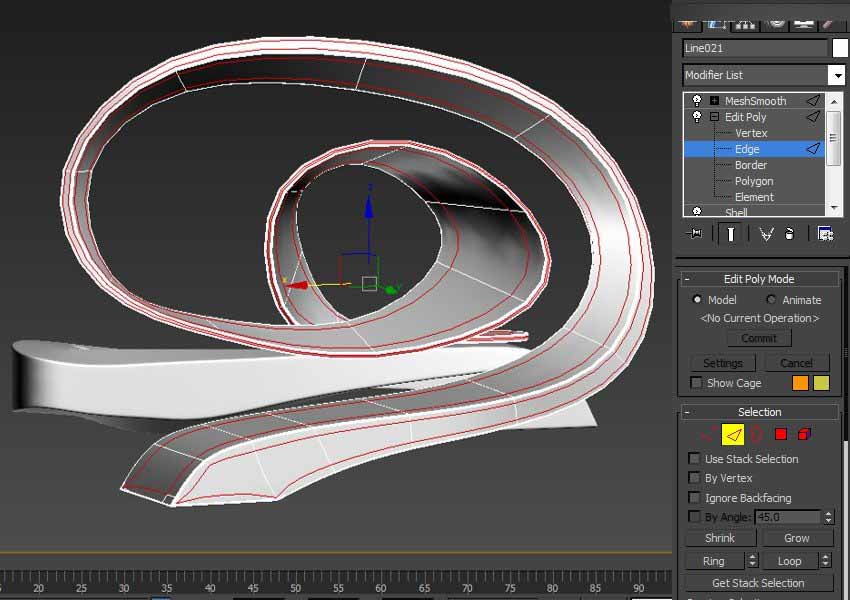Select the Element sub-object level in stack
Screen dimensions: 850x600
[754, 197]
